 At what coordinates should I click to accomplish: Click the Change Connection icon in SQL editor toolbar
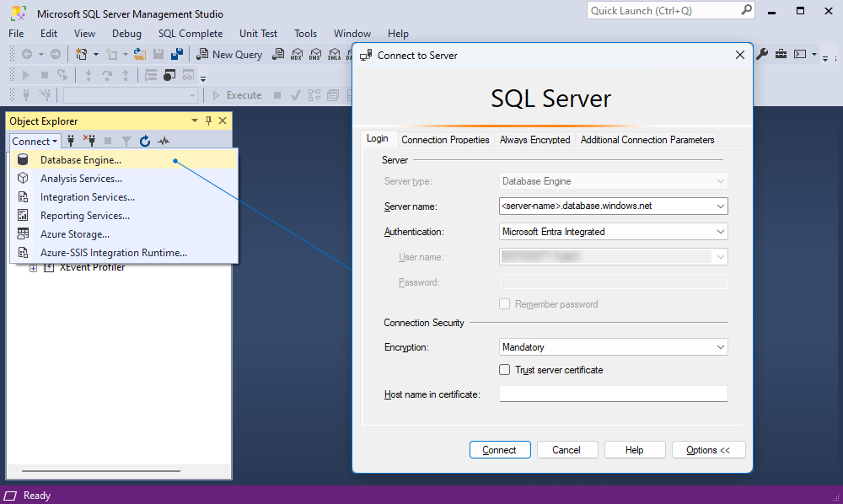click(x=46, y=95)
